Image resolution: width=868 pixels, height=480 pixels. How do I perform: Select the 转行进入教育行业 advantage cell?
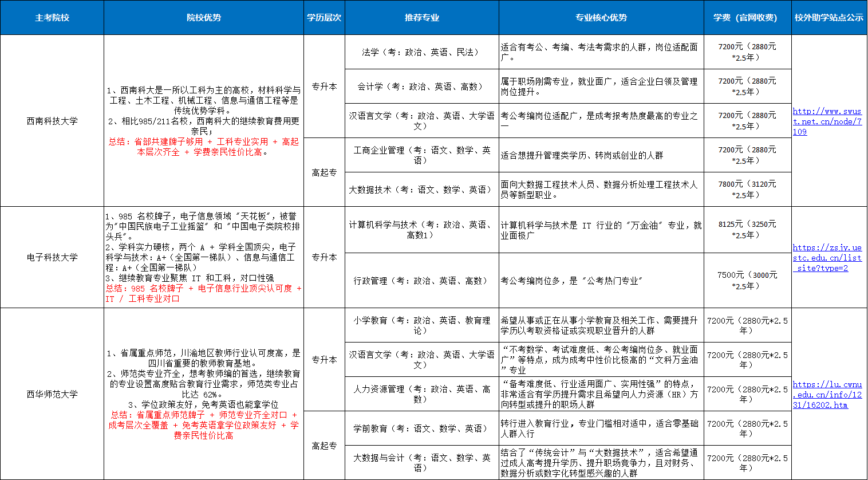coord(601,428)
